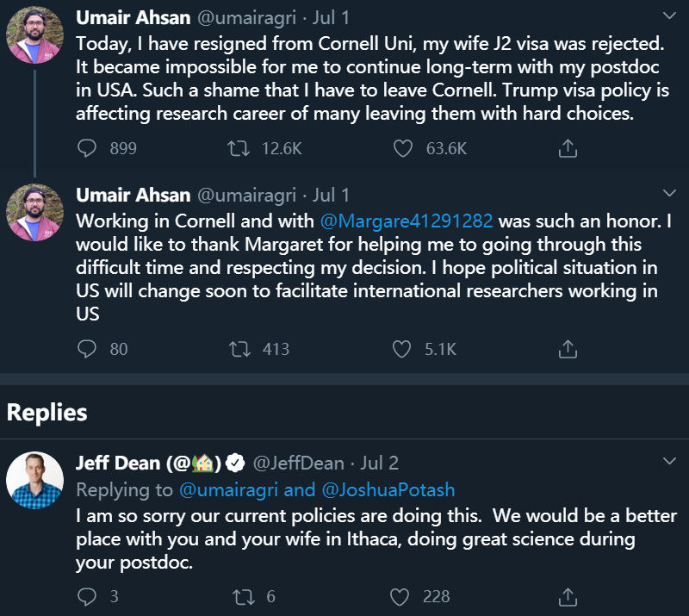Reply to the Cornell resignation tweet
689x616 pixels.
[87, 148]
